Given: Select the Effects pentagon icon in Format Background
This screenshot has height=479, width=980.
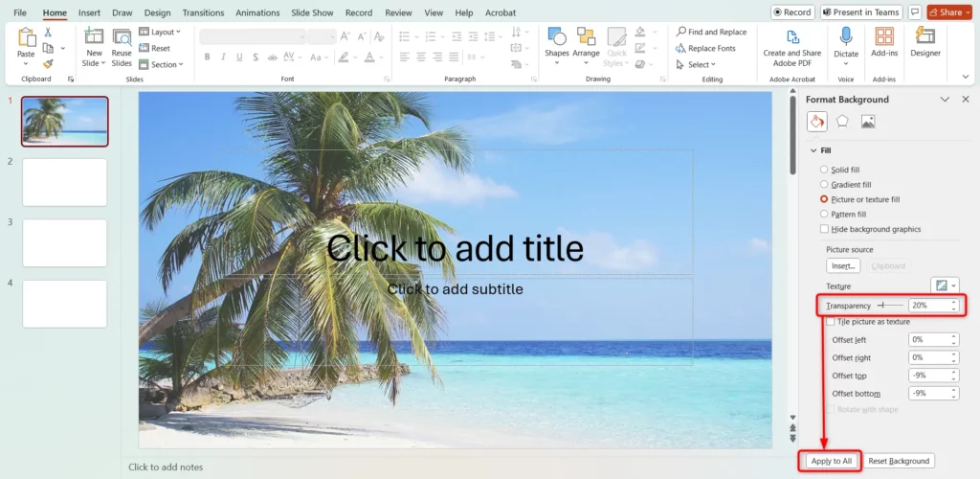Looking at the screenshot, I should click(x=842, y=122).
